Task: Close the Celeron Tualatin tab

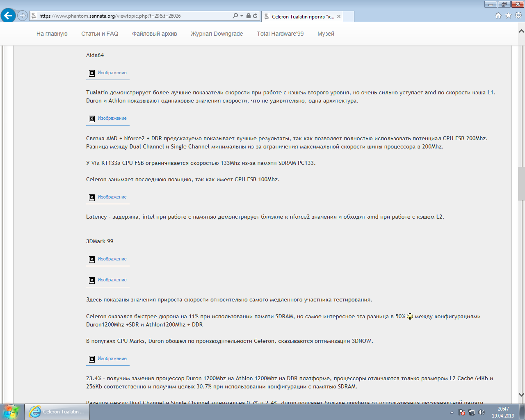Action: pos(339,17)
